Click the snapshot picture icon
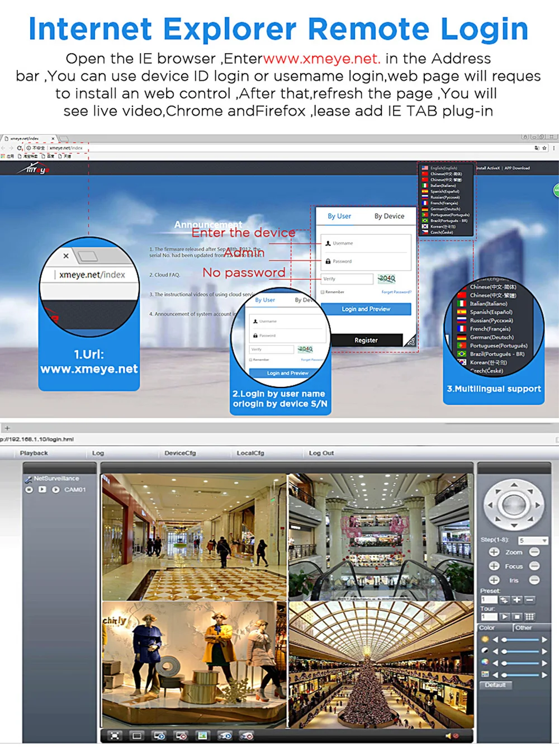Viewport: 559px width, 756px height. click(x=203, y=735)
